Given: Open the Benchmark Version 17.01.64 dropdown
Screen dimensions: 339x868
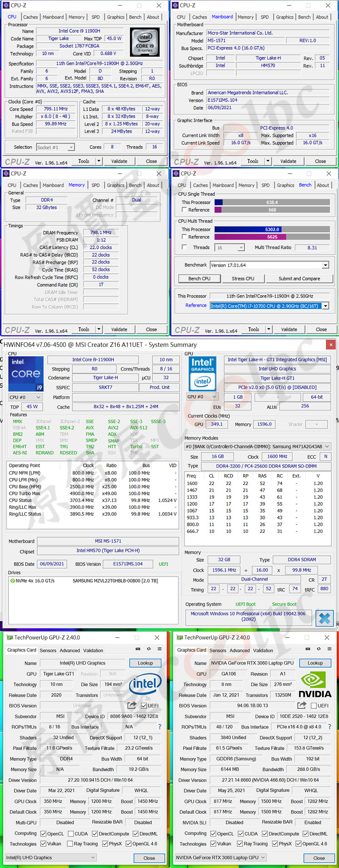Looking at the screenshot, I should click(270, 265).
